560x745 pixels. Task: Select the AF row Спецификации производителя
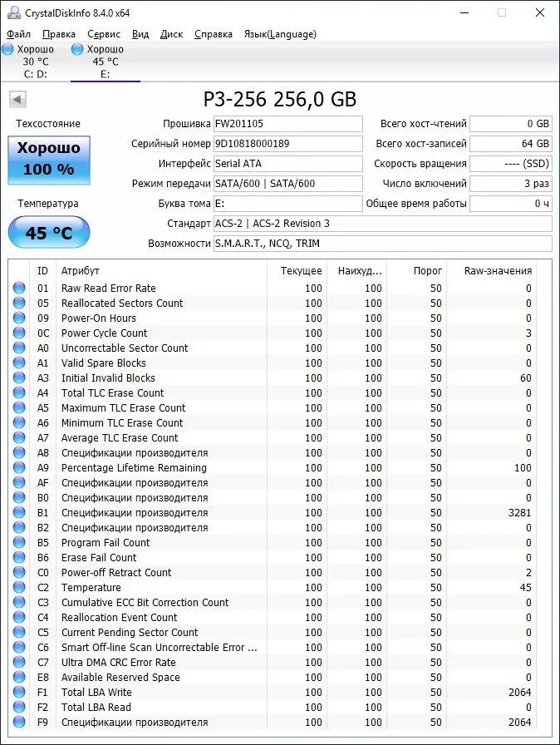tap(273, 483)
